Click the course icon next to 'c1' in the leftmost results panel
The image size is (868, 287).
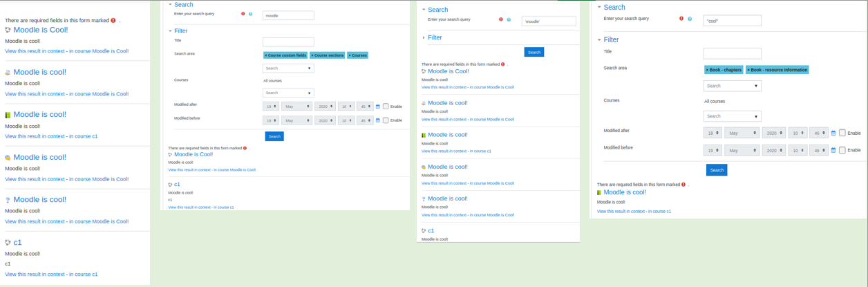(x=8, y=243)
